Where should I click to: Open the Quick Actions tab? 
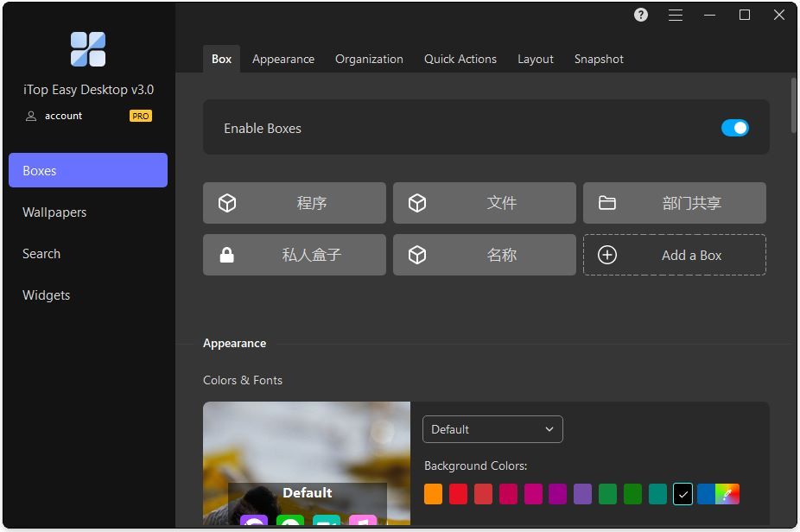coord(460,59)
